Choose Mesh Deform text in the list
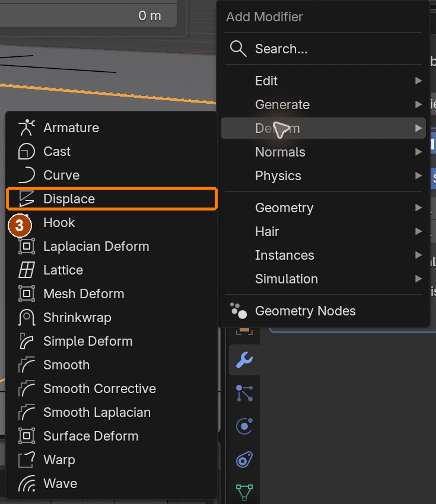Screen dimensions: 436x504 pyautogui.click(x=84, y=294)
